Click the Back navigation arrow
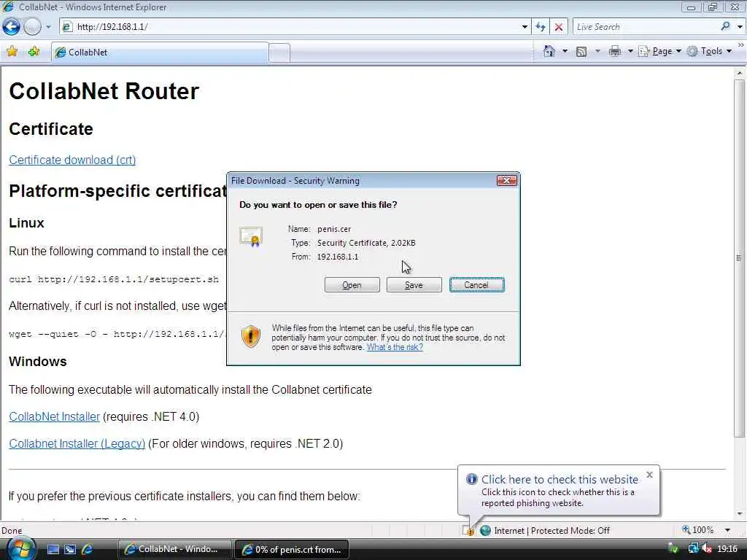The height and width of the screenshot is (560, 747). (12, 27)
